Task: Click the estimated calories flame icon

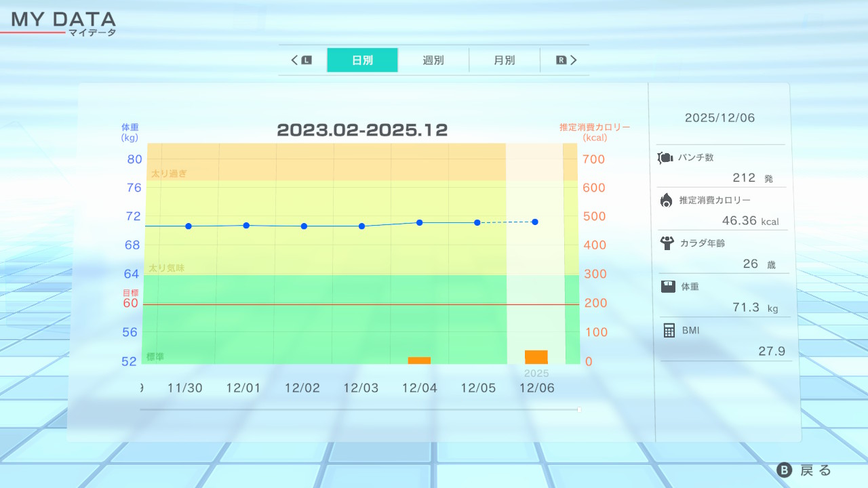Action: [x=666, y=201]
